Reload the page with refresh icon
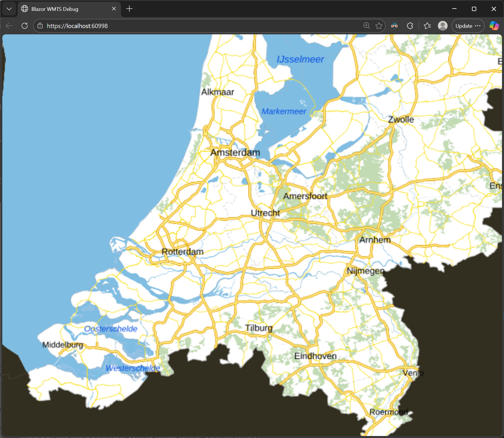 tap(25, 26)
